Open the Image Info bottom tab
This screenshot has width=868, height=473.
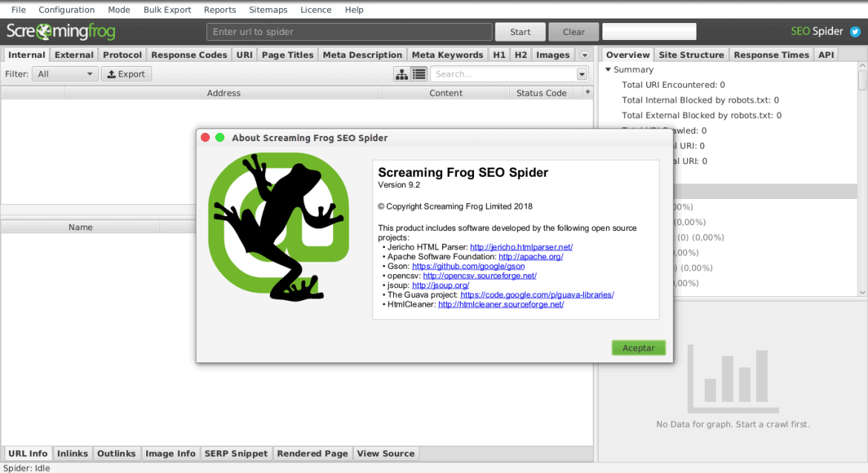point(171,454)
